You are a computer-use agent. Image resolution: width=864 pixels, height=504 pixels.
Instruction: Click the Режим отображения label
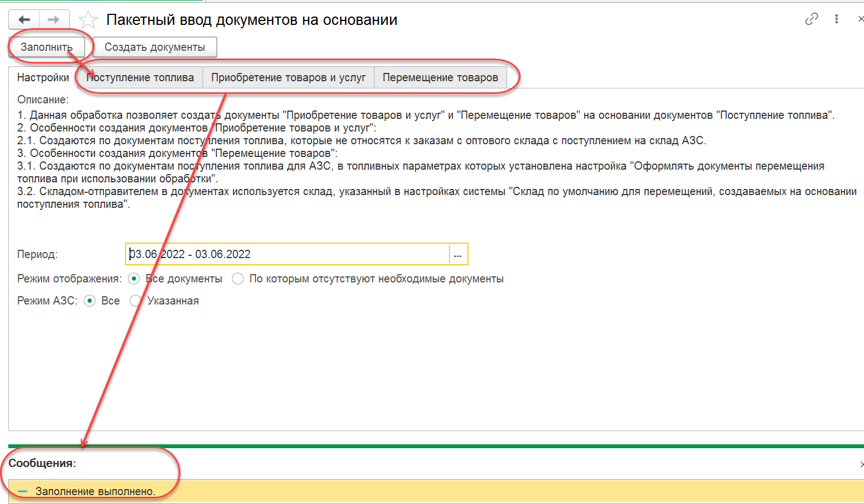coord(70,279)
